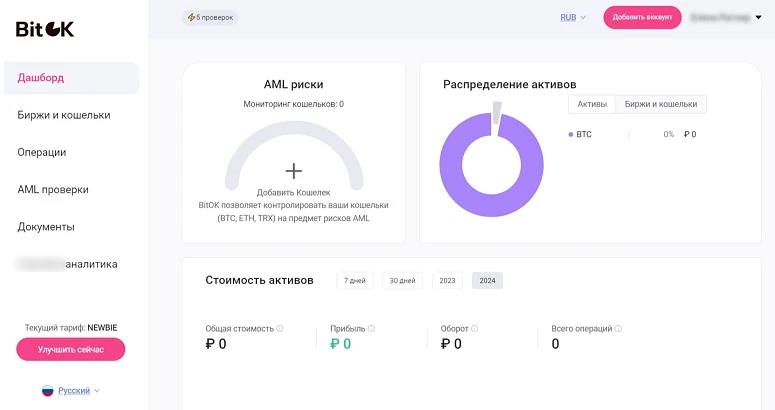Click the plus icon to add wallet
775x410 pixels.
pyautogui.click(x=293, y=171)
